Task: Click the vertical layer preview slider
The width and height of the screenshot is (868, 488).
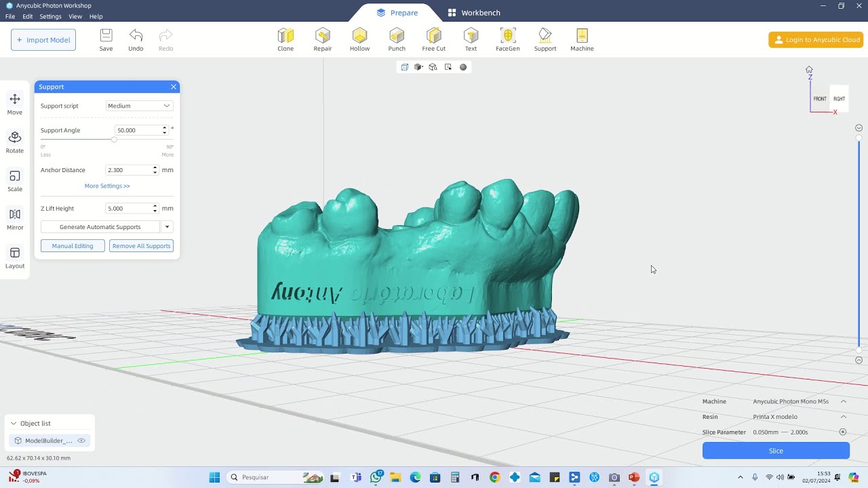Action: pos(859,244)
